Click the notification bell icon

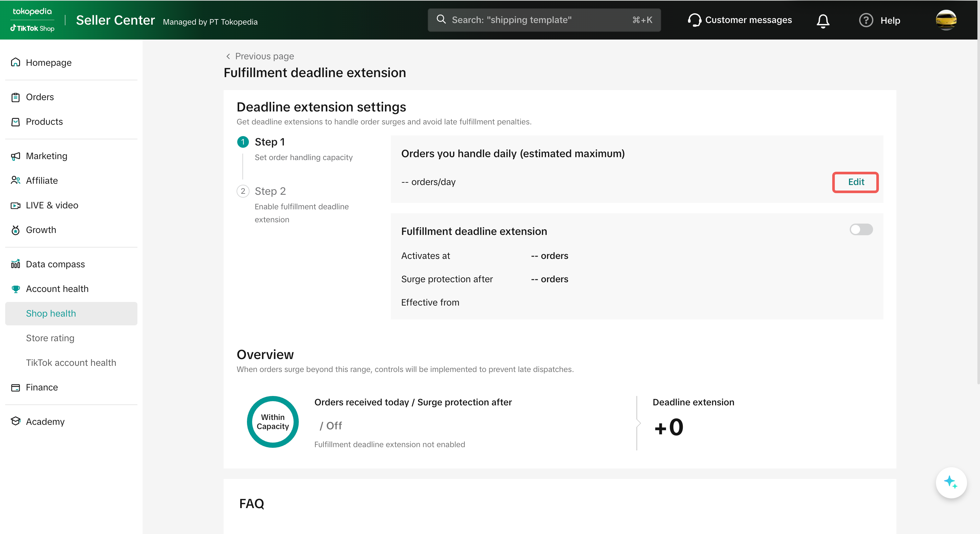822,20
